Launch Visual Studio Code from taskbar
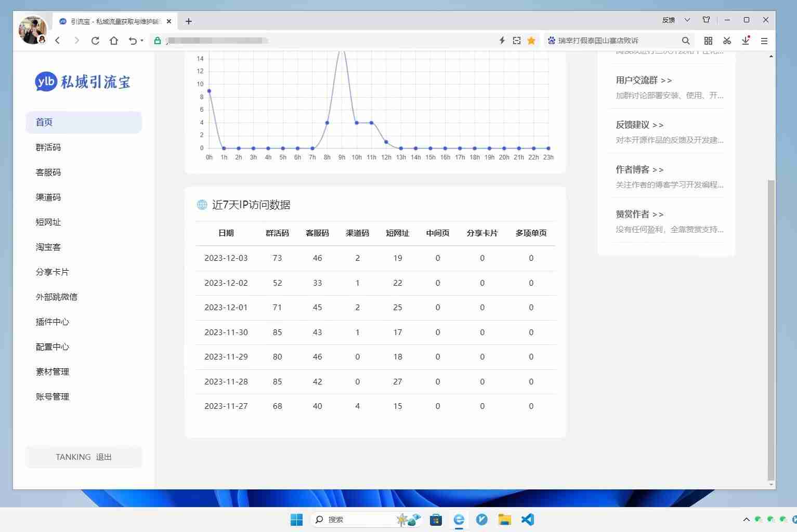Image resolution: width=797 pixels, height=532 pixels. (527, 520)
